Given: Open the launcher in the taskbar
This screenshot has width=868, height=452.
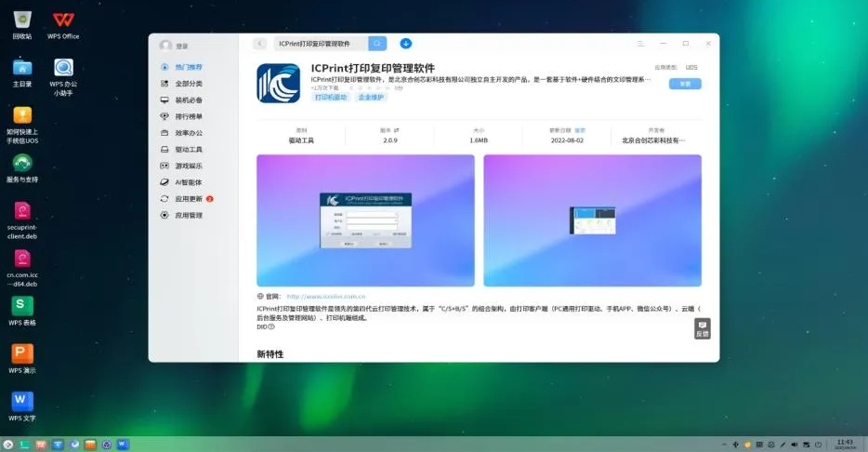Looking at the screenshot, I should point(7,445).
